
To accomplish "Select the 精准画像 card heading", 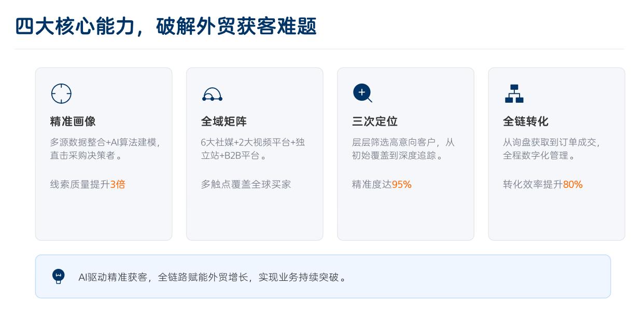I will (73, 121).
